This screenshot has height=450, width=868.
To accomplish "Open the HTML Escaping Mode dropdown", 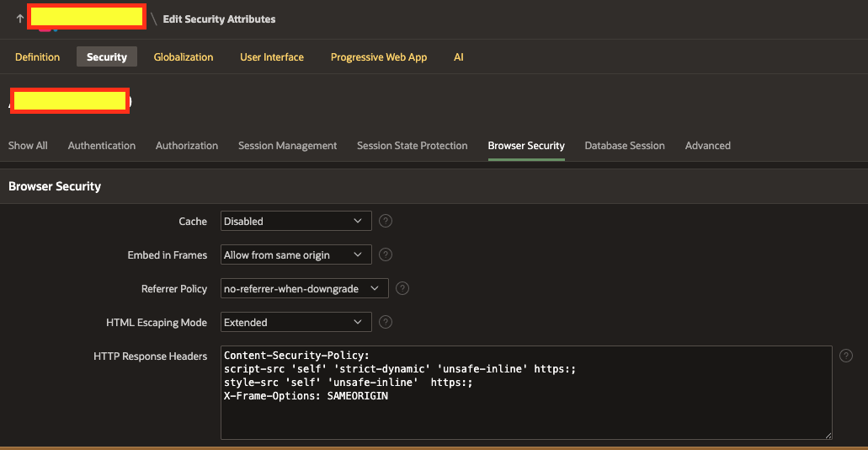I will (296, 322).
